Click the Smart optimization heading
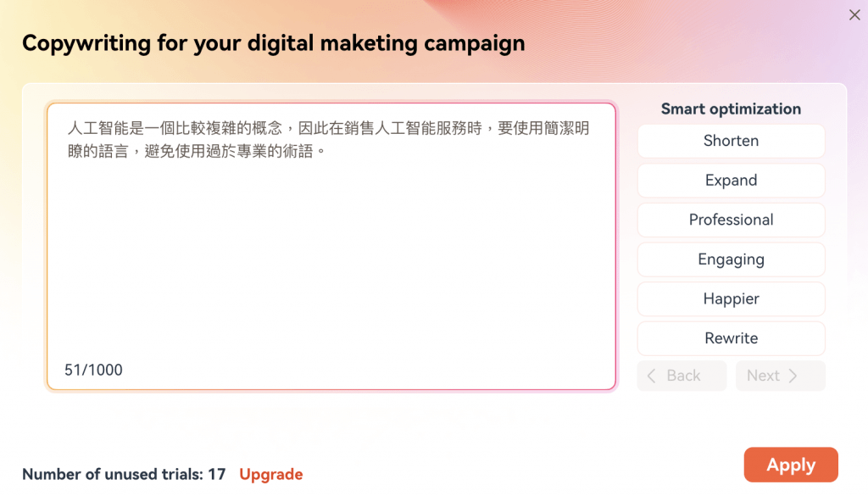 click(x=731, y=109)
